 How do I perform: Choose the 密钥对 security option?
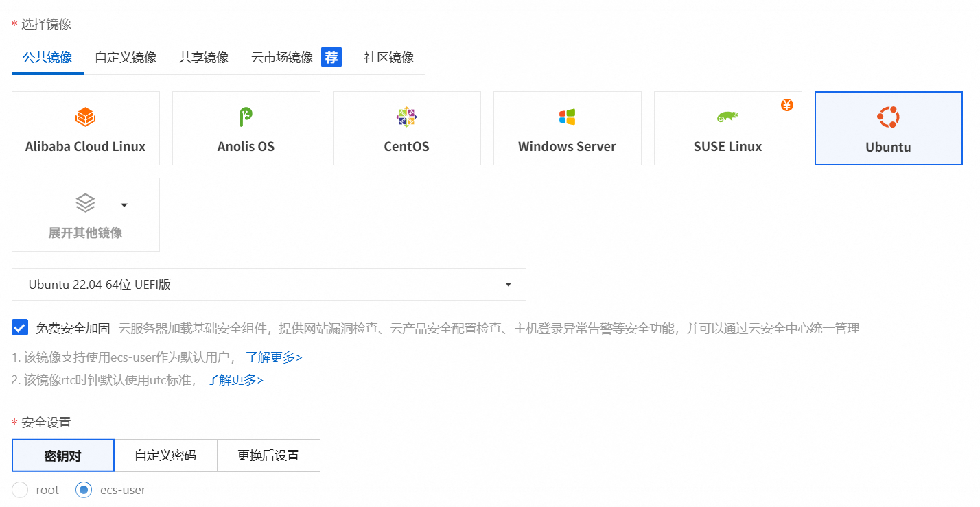(x=63, y=456)
